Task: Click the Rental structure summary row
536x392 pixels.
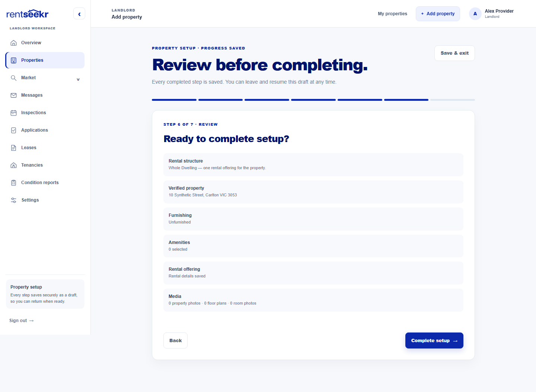Action: point(313,164)
